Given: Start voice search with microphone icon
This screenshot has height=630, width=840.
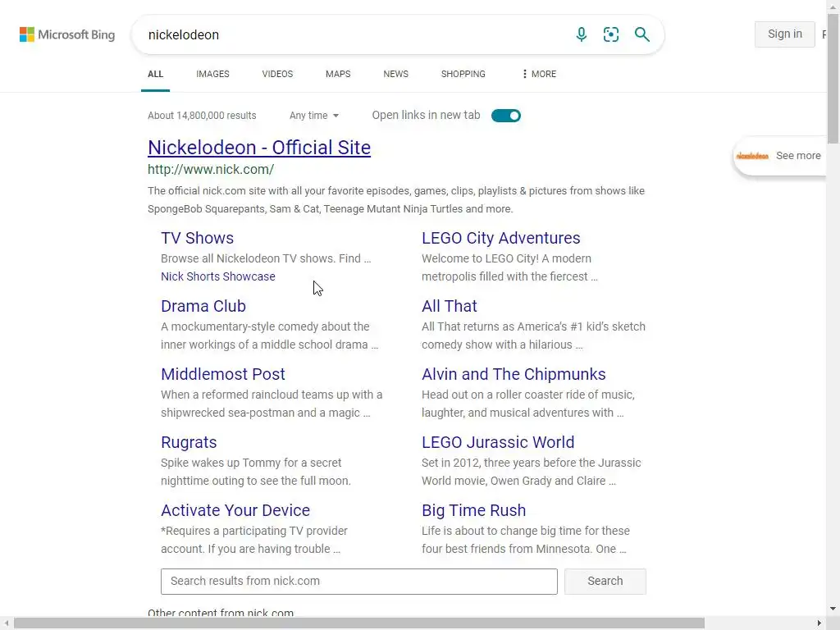Looking at the screenshot, I should coord(582,34).
